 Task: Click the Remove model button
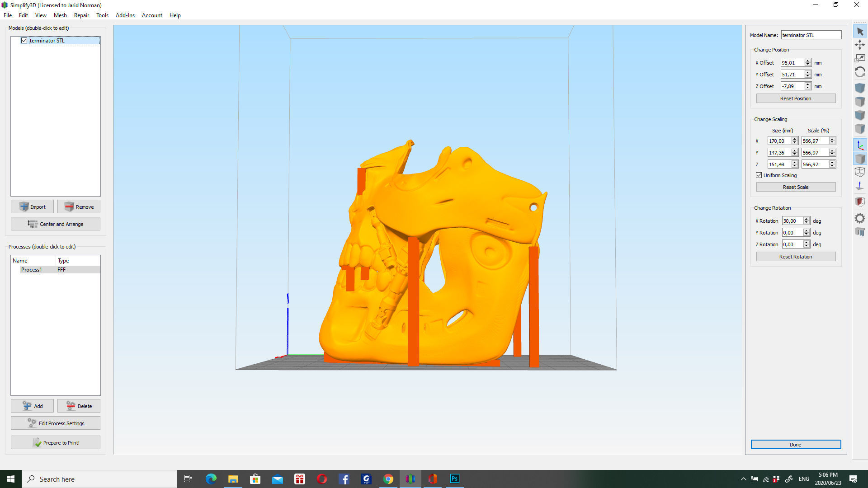click(x=79, y=207)
